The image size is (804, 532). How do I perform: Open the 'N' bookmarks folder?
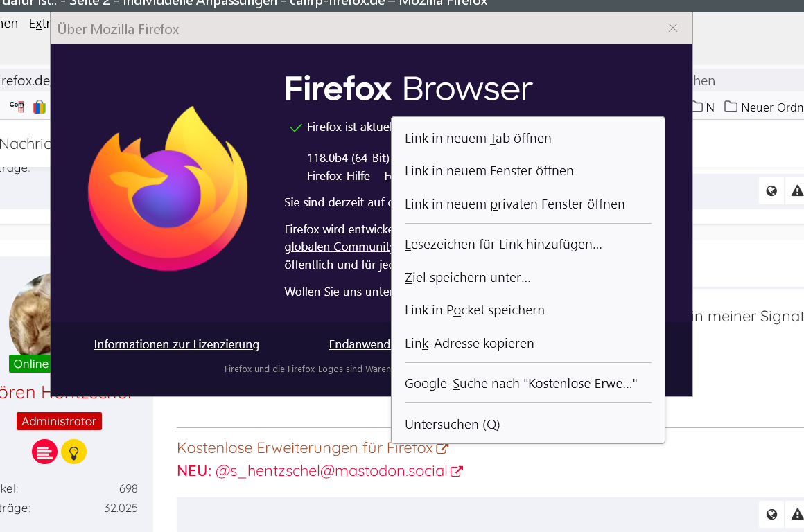(x=703, y=107)
